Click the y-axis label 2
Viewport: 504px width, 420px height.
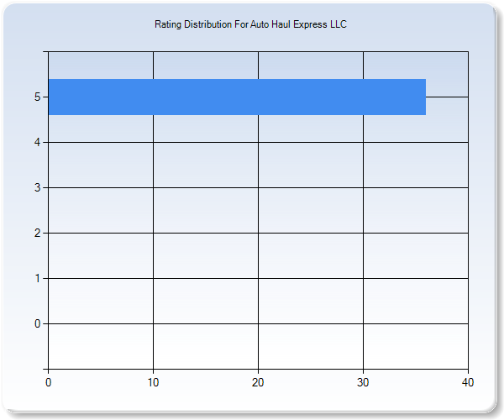(37, 233)
